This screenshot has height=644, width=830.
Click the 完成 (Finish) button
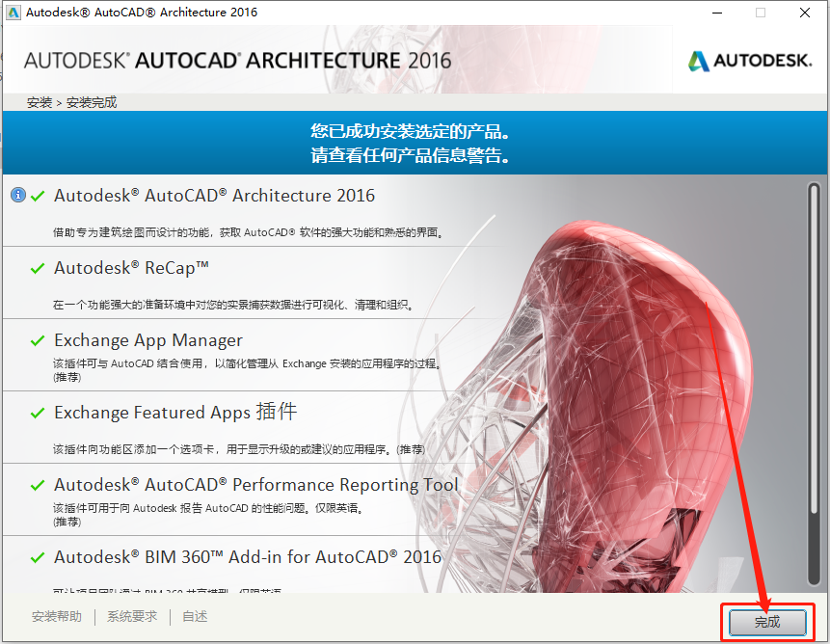click(x=767, y=622)
